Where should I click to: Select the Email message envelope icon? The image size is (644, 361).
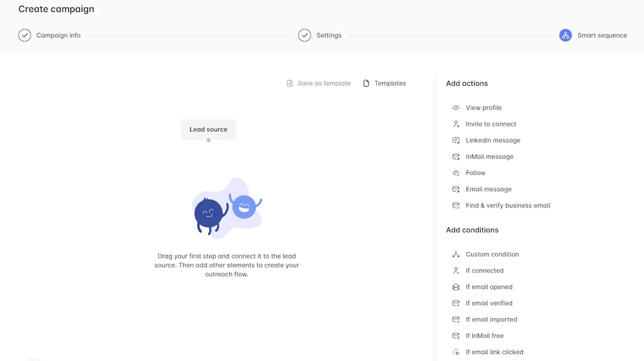point(456,189)
